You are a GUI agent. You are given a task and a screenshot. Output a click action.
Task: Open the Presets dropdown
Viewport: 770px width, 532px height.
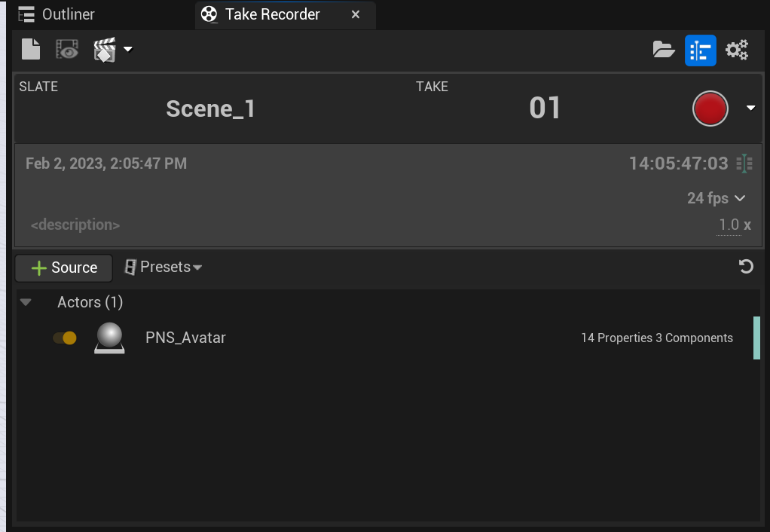point(163,267)
